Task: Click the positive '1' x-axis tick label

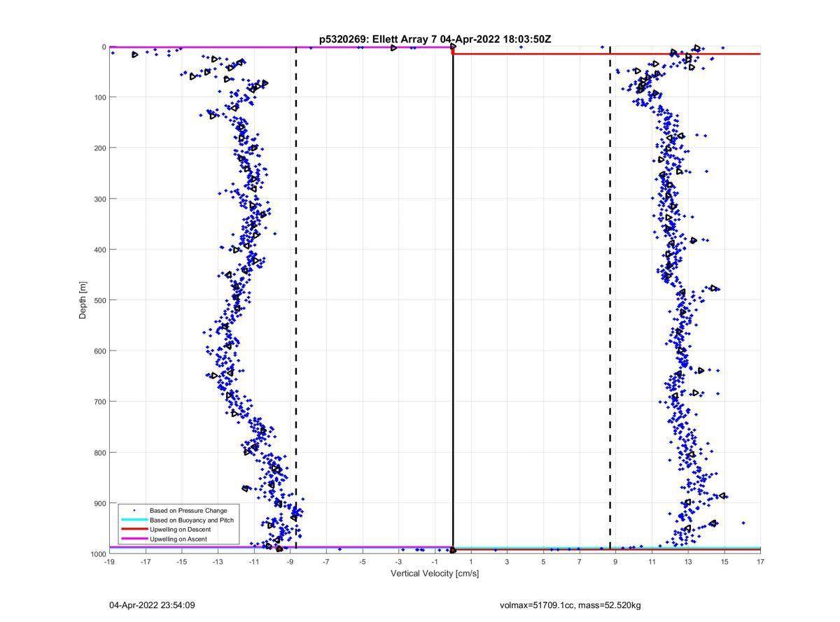Action: tap(471, 561)
